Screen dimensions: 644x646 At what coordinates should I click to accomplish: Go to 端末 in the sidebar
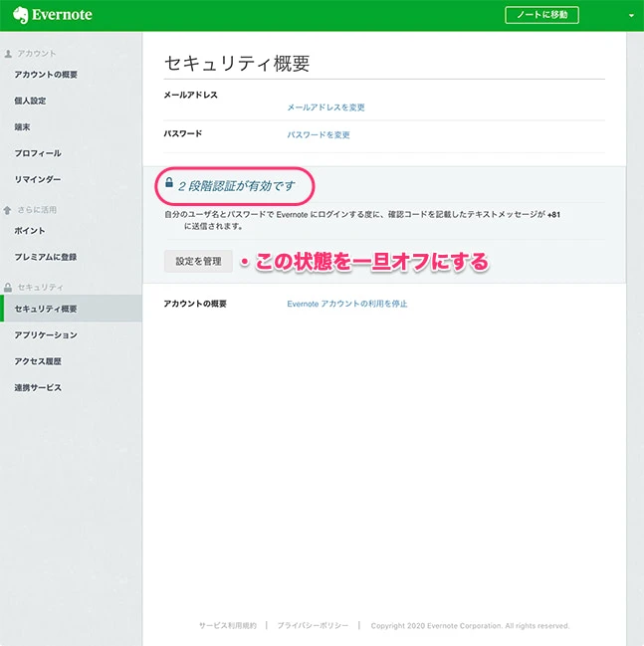click(22, 127)
